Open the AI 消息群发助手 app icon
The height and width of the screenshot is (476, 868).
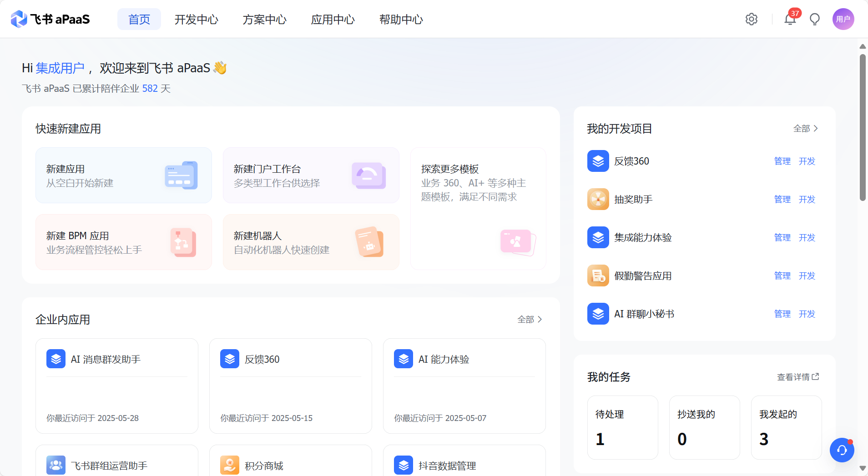(56, 359)
